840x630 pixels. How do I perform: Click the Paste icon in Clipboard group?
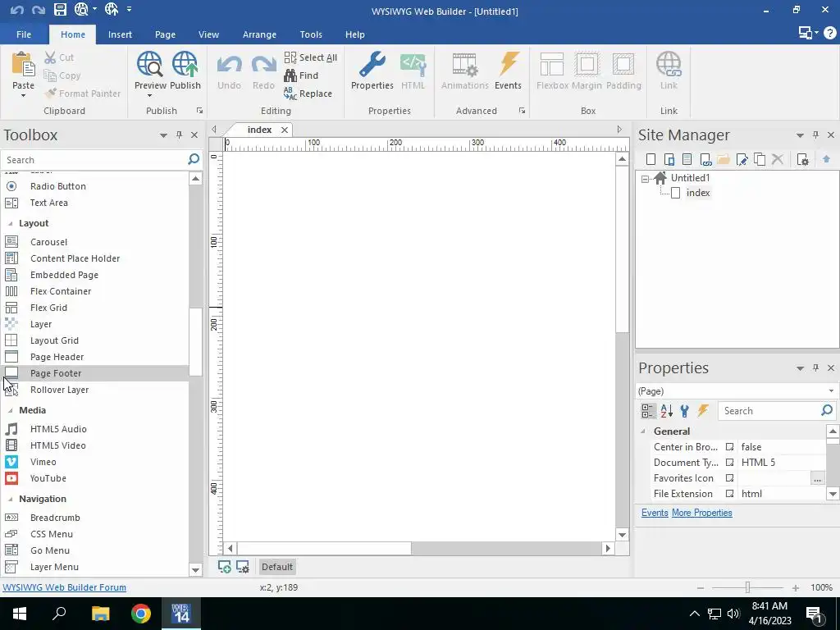(23, 64)
